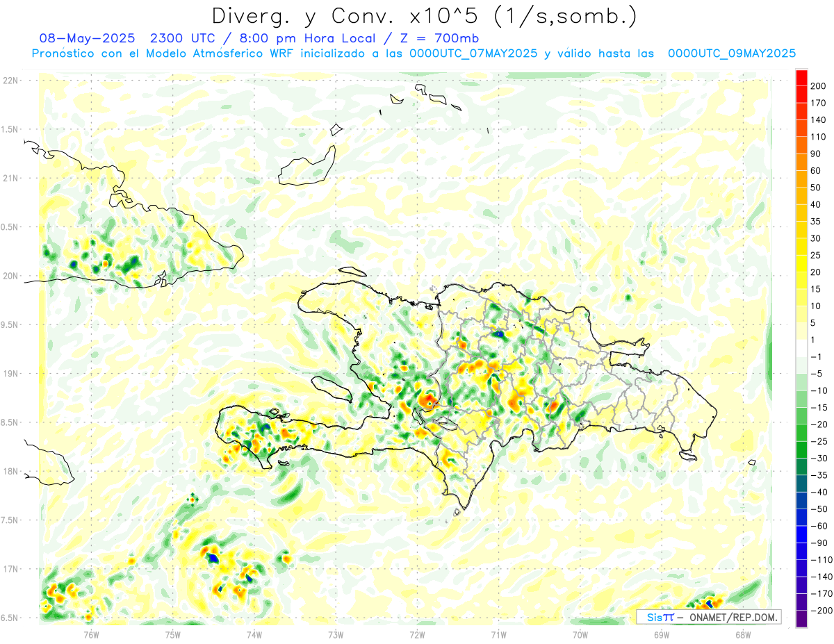Click the "8:00 pm Hora Local" text
The height and width of the screenshot is (644, 834).
click(x=309, y=38)
